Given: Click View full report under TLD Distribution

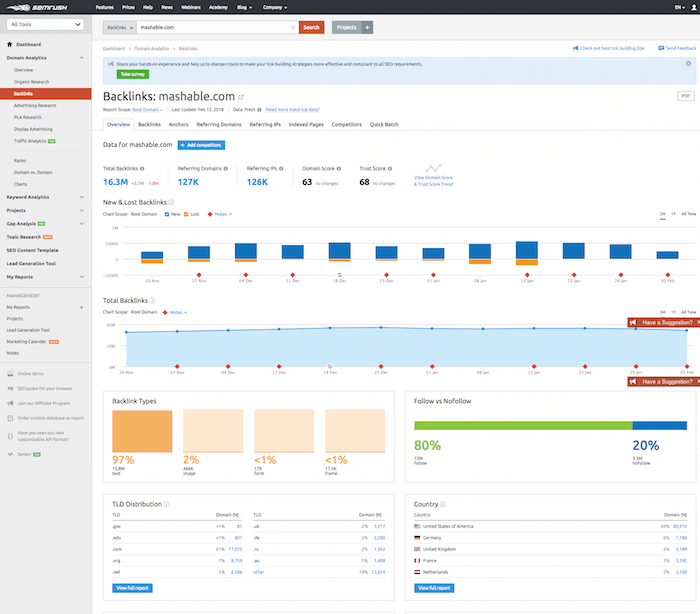Looking at the screenshot, I should pyautogui.click(x=132, y=588).
